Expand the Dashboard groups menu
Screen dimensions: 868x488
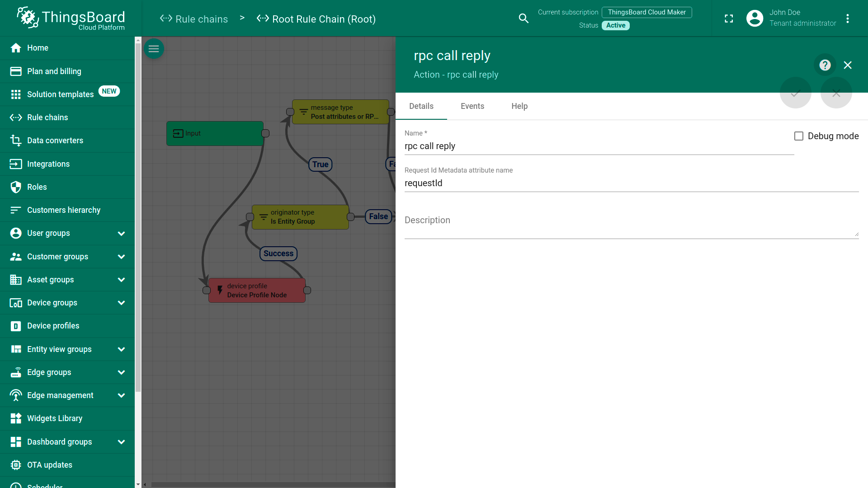(x=121, y=442)
